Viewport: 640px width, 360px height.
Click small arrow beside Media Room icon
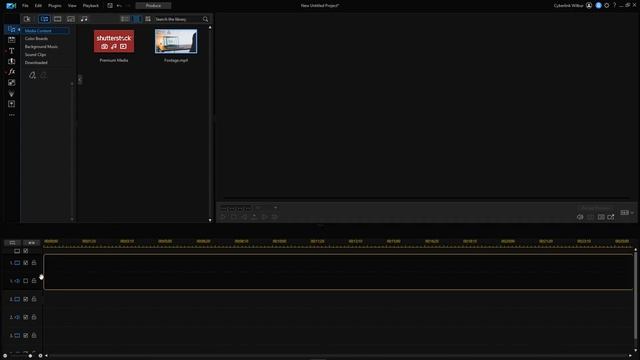[x=19, y=29]
